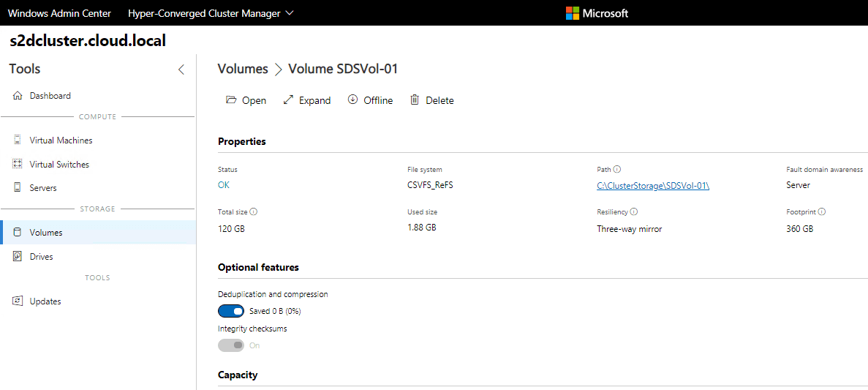The image size is (868, 390).
Task: Open the C:\ClusterStorage\SDSVol-01\ path link
Action: tap(653, 186)
